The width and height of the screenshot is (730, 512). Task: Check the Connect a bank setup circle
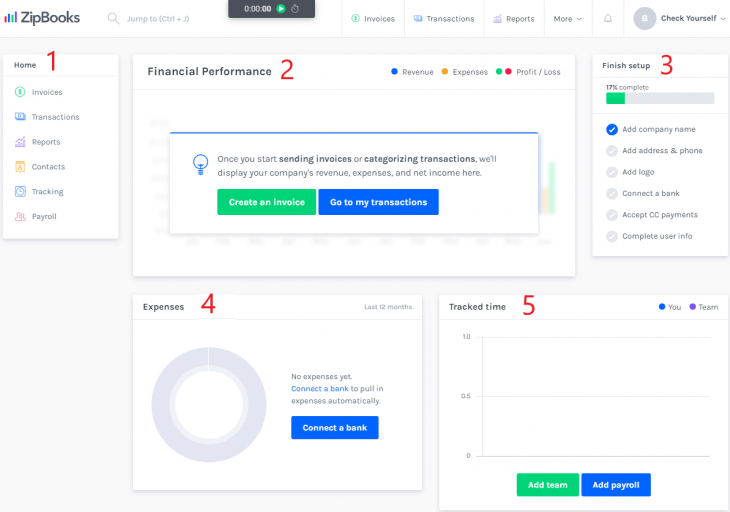tap(612, 194)
